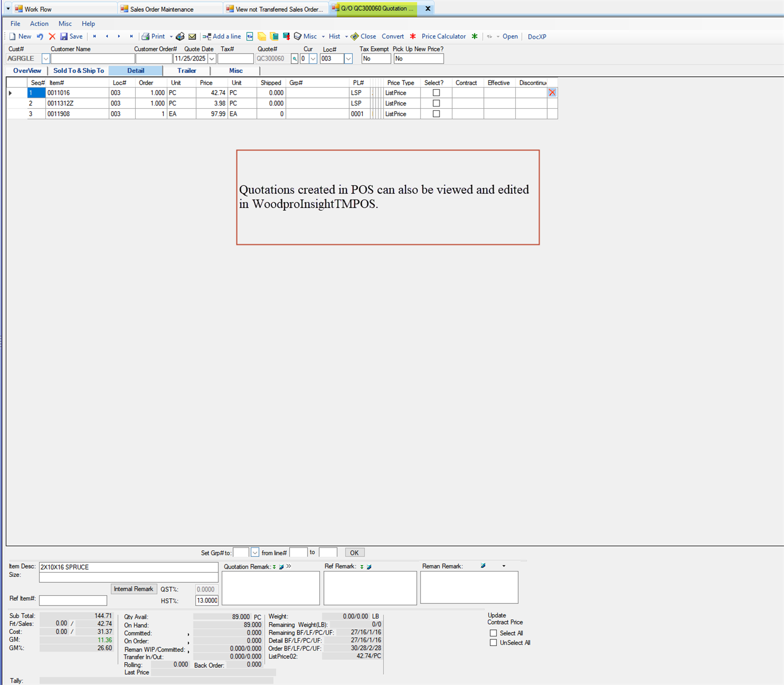Screen dimensions: 784x685
Task: Click the Internal Remark button
Action: pos(134,589)
